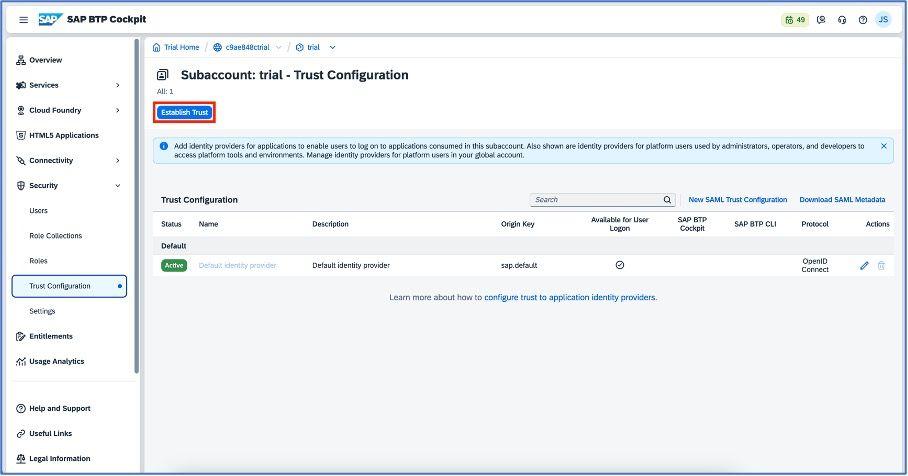Click the subaccount icon beside trial breadcrumb
This screenshot has height=476, width=908.
pyautogui.click(x=299, y=47)
